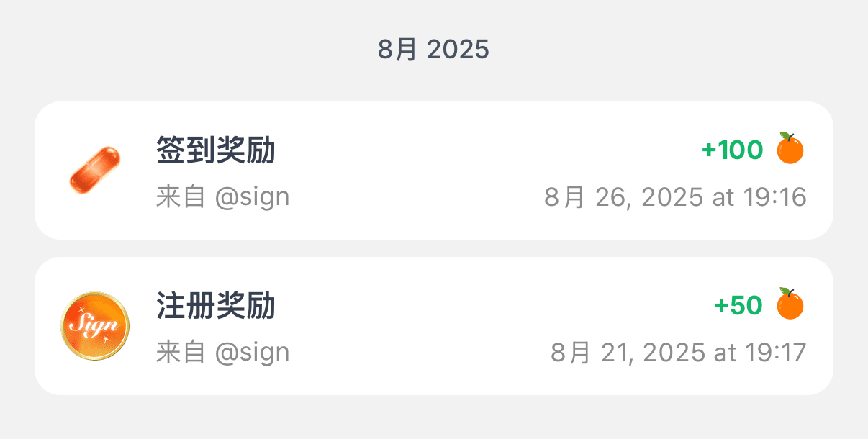Click the orange fruit icon beside +100

(x=790, y=149)
